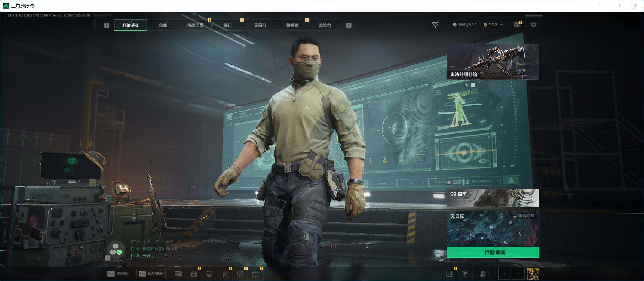
Task: Click the first empty squad slot plus
Action: tap(504, 274)
